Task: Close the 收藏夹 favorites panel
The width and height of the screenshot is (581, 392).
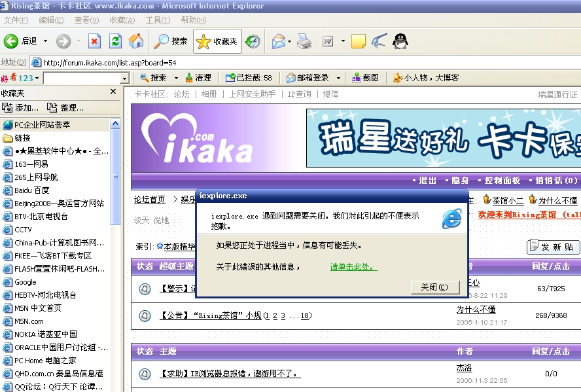Action: pyautogui.click(x=113, y=92)
